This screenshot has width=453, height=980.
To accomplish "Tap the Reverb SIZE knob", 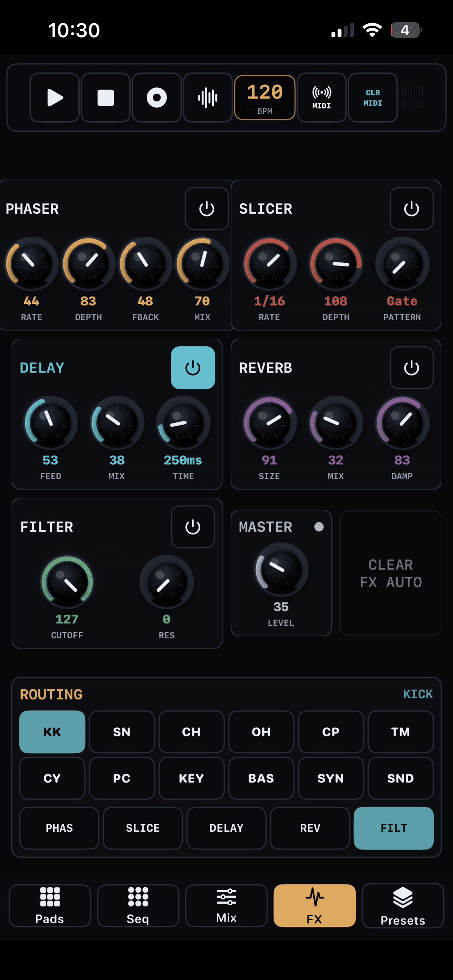I will coord(269,423).
